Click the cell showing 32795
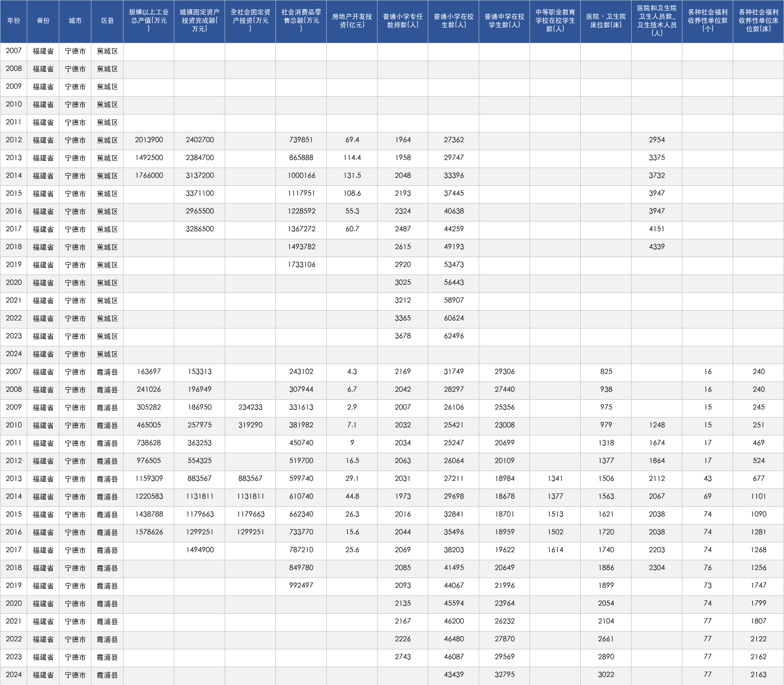Screen dimensions: 784x685 pos(504,675)
